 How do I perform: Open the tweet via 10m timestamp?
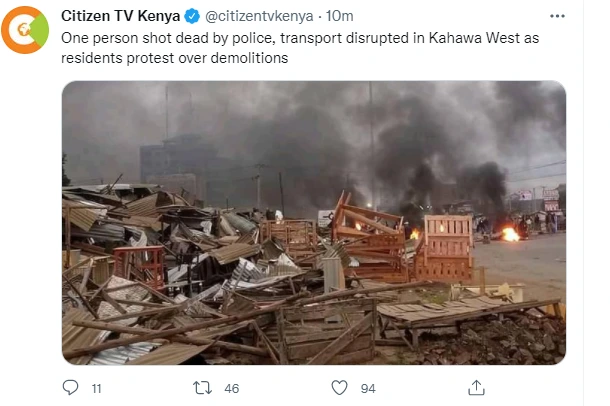[340, 16]
